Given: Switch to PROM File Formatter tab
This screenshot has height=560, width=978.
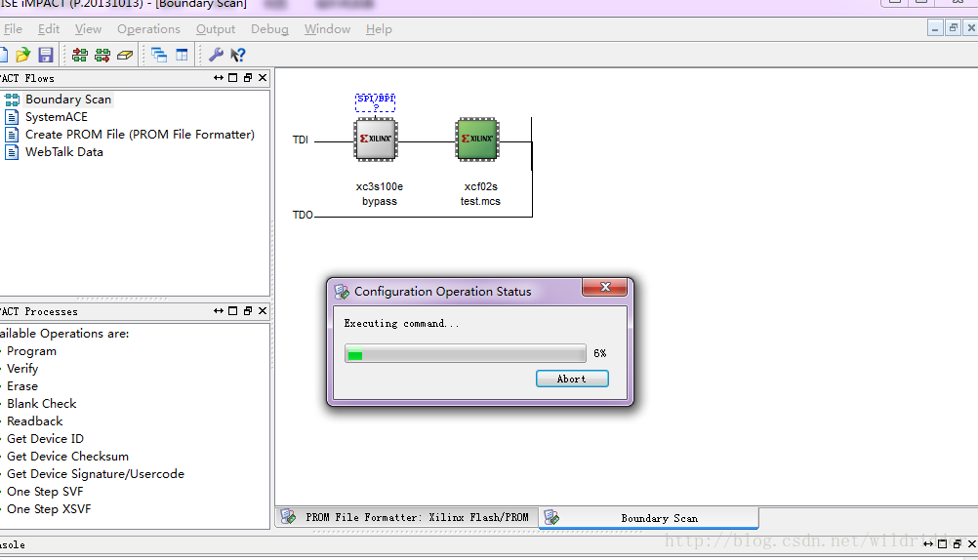Looking at the screenshot, I should (407, 517).
